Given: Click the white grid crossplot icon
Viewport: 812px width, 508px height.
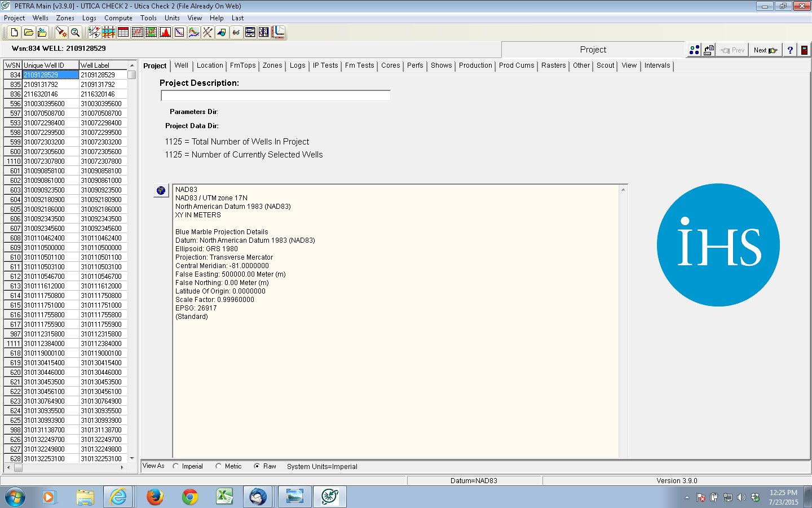Looking at the screenshot, I should 137,32.
